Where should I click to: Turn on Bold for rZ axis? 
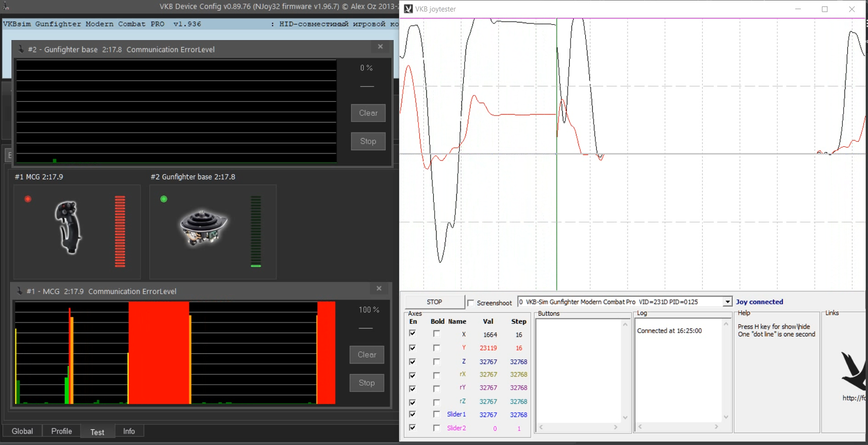[436, 402]
